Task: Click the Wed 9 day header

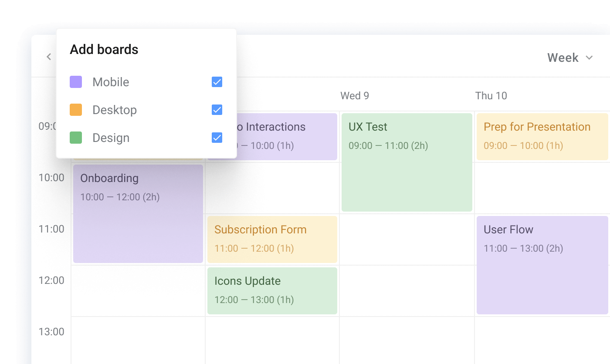Action: pos(355,96)
